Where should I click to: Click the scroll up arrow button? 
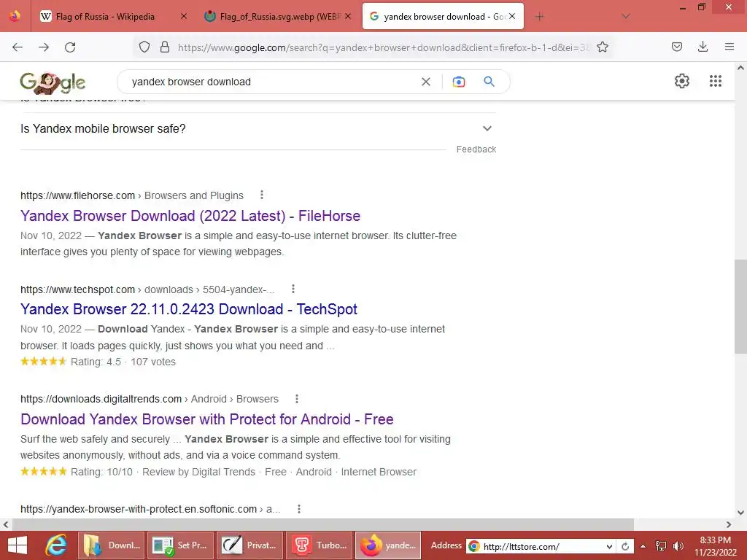[x=740, y=68]
